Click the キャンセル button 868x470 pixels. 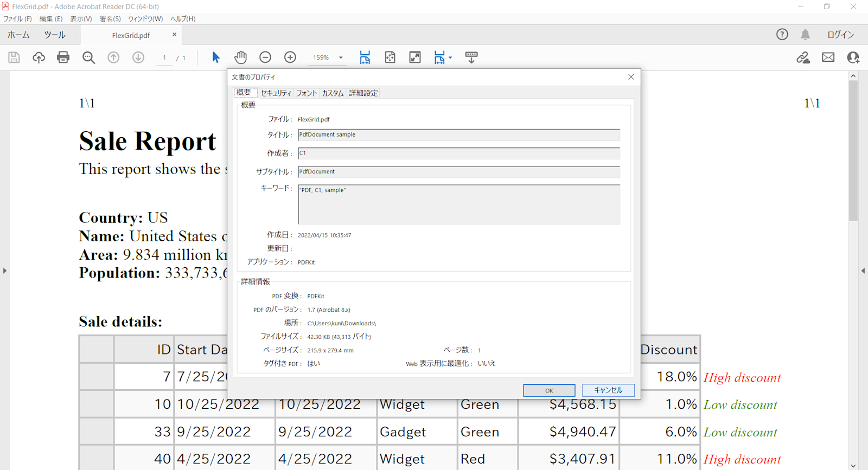[608, 390]
